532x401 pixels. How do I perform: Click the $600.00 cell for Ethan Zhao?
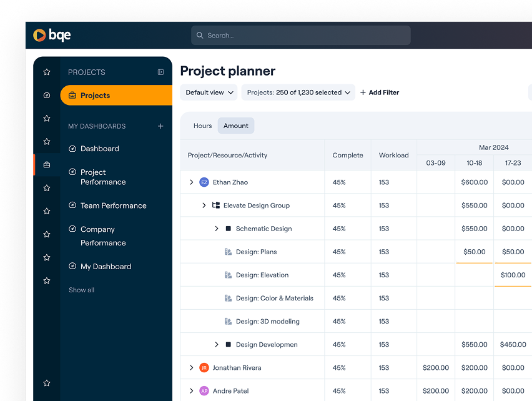(x=475, y=182)
